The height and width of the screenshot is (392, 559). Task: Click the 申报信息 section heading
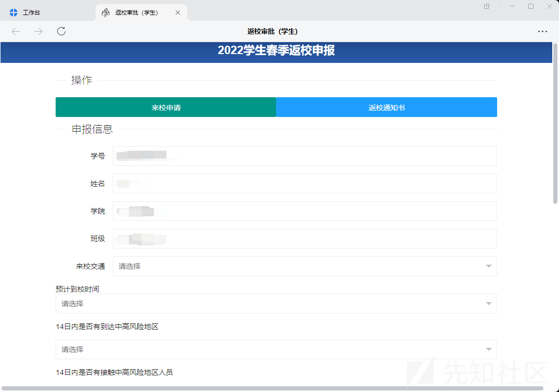point(93,129)
